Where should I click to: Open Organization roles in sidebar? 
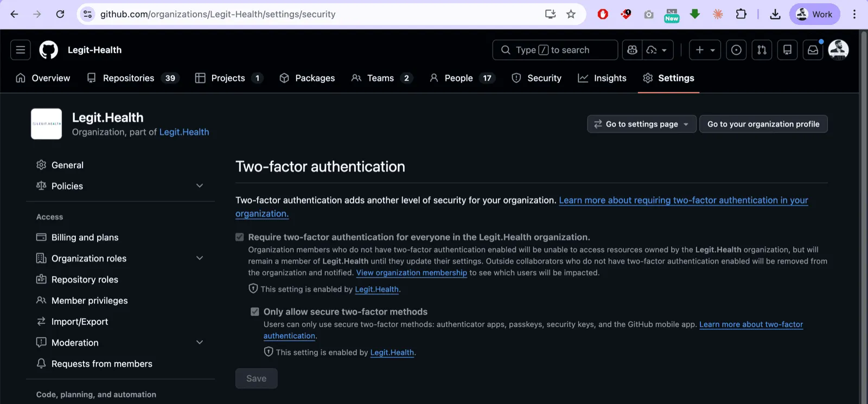89,259
